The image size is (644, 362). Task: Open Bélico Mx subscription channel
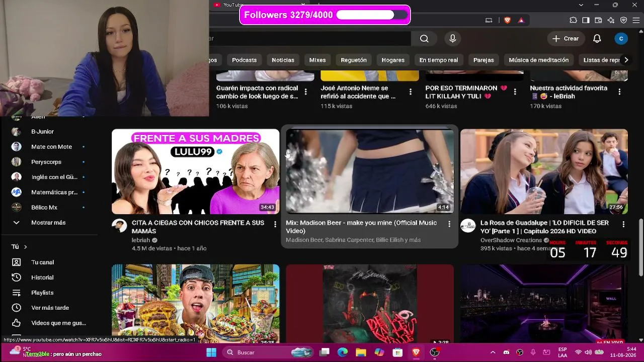pyautogui.click(x=44, y=208)
